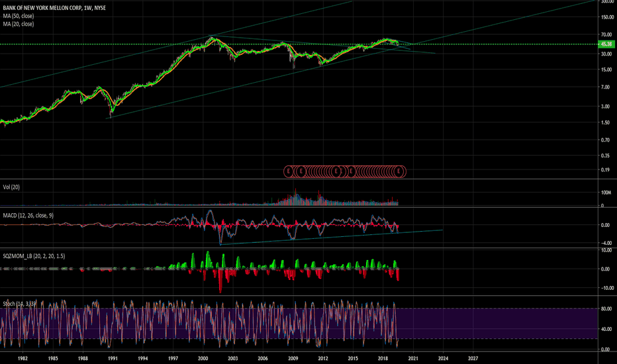Click the 1988 time axis label
The width and height of the screenshot is (617, 364).
point(83,359)
